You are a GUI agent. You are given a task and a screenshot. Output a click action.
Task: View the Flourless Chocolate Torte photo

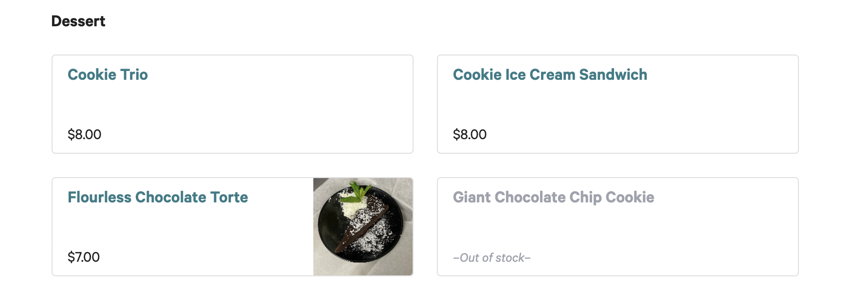(363, 227)
